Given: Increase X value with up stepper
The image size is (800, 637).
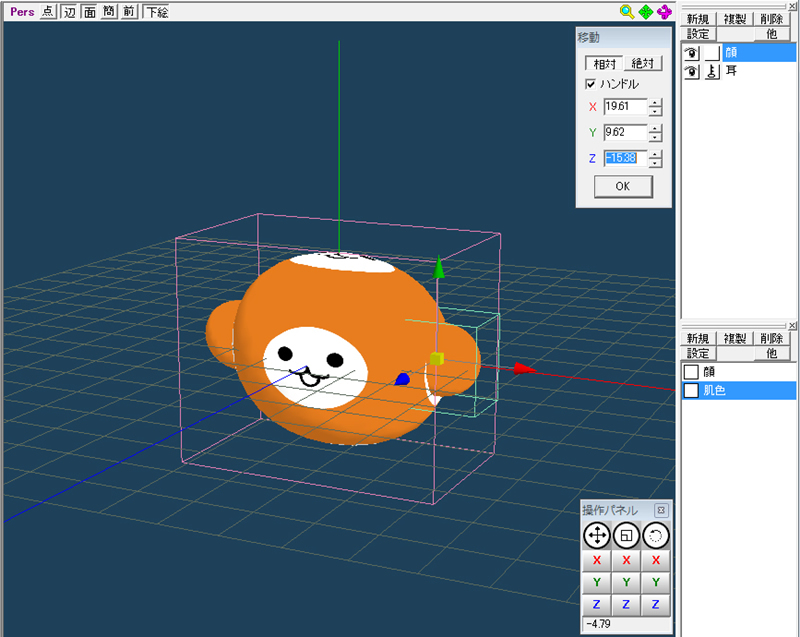Looking at the screenshot, I should 655,103.
